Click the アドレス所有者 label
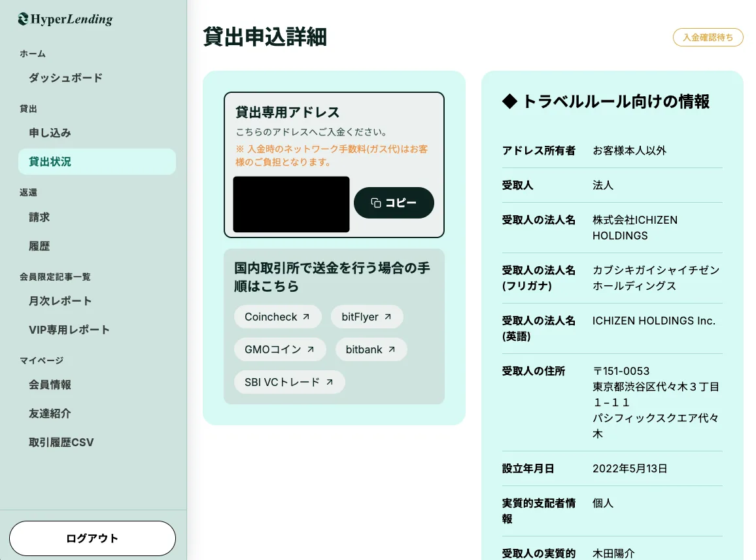Screen dimensions: 756x560 [x=539, y=150]
